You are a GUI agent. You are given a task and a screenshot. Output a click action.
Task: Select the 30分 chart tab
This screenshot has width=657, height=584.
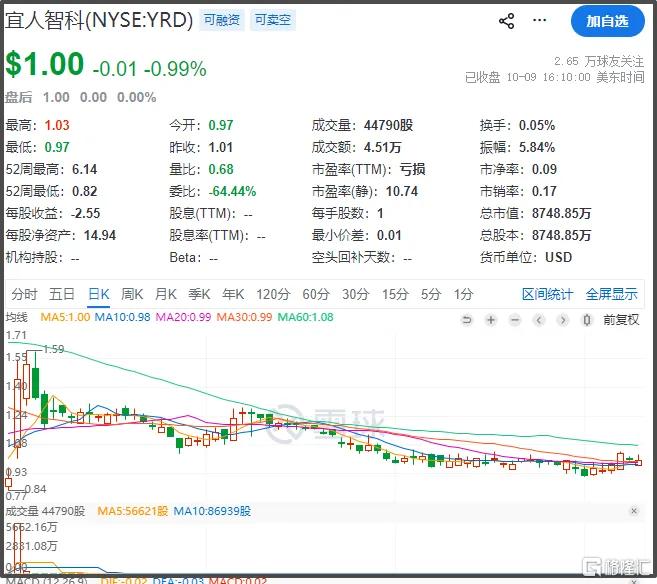tap(355, 294)
